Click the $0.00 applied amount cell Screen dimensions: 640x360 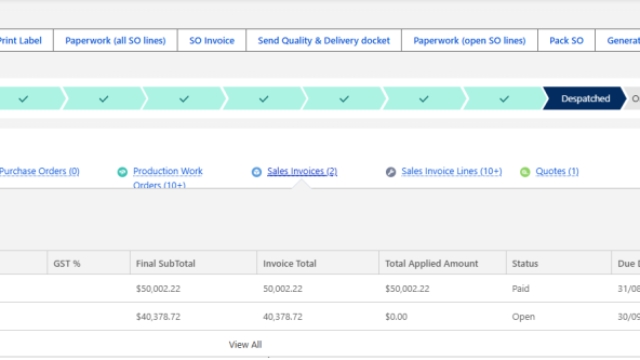tap(396, 316)
